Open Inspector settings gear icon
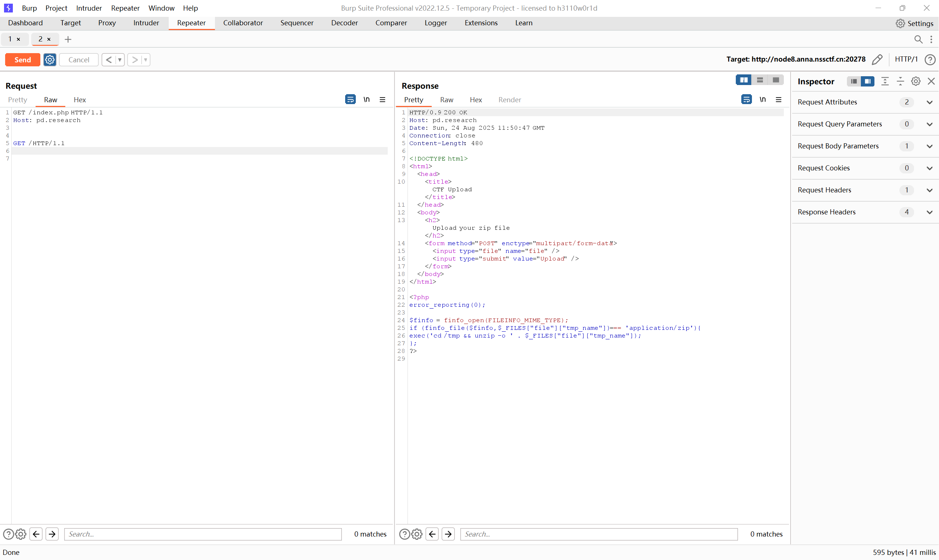Viewport: 939px width, 560px height. (916, 81)
